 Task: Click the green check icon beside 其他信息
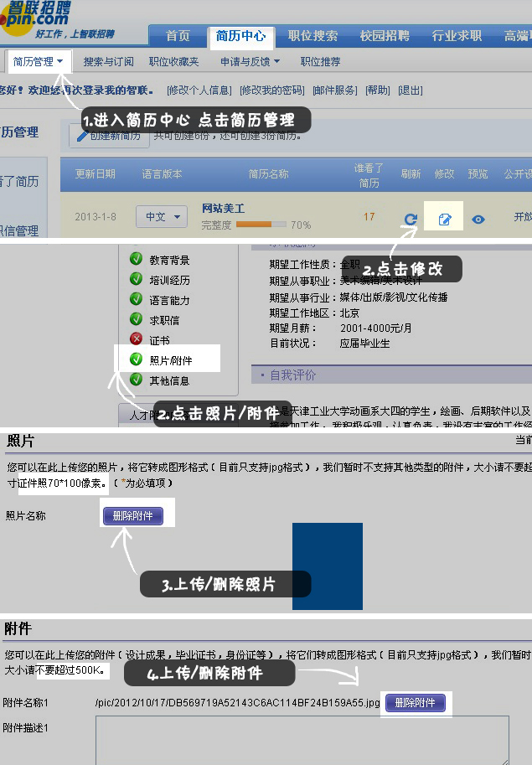coord(136,379)
